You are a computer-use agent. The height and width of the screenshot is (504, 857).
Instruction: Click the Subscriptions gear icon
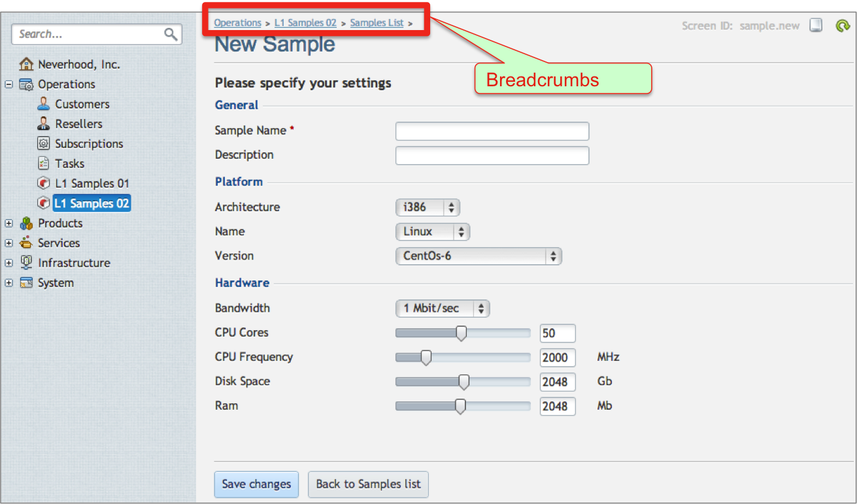[44, 144]
